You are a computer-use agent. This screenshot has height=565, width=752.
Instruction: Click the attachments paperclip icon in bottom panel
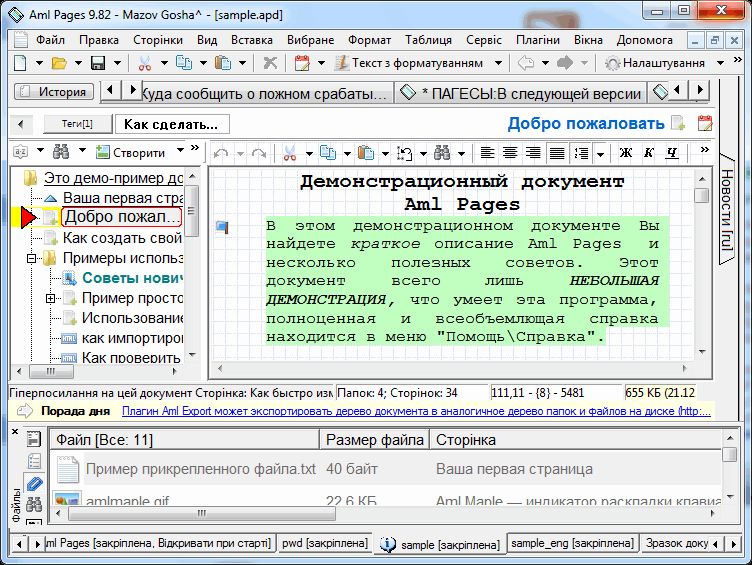coord(35,483)
